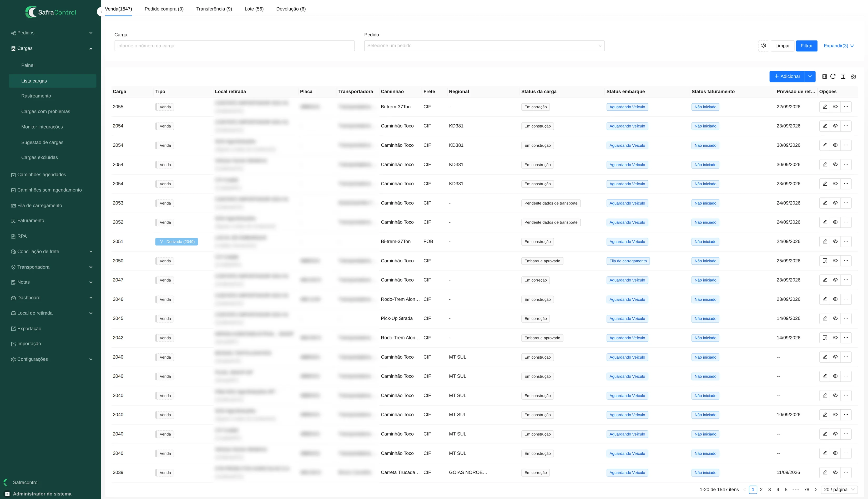
Task: Go to page 2 of results
Action: [761, 490]
